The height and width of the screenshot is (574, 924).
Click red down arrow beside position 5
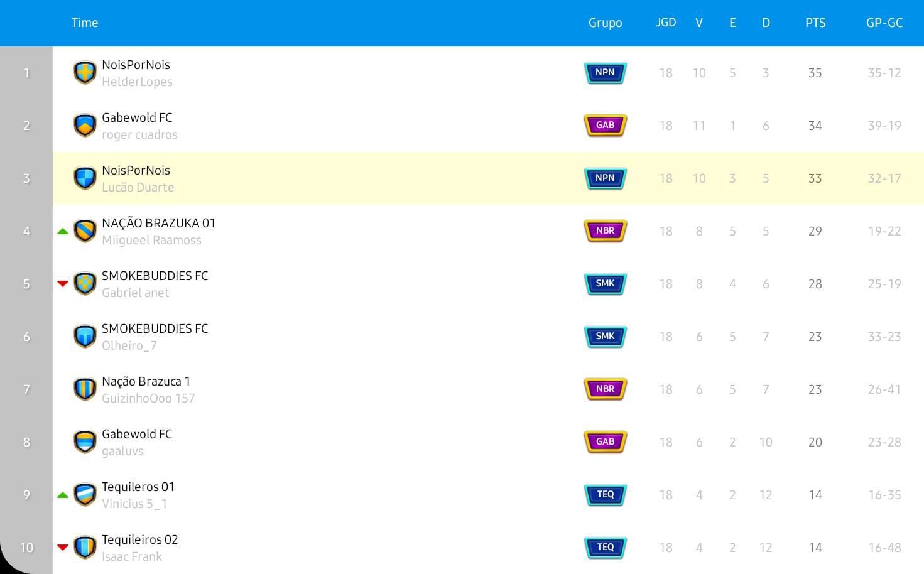[62, 284]
